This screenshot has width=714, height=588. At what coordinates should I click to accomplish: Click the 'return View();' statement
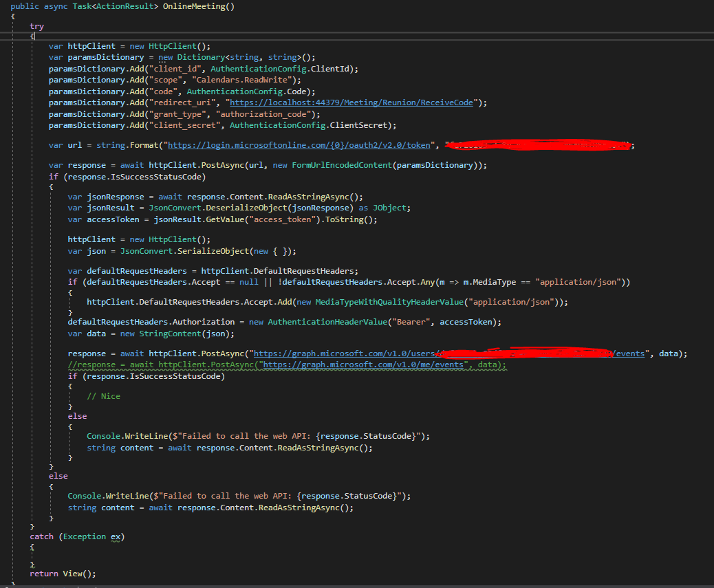point(63,574)
